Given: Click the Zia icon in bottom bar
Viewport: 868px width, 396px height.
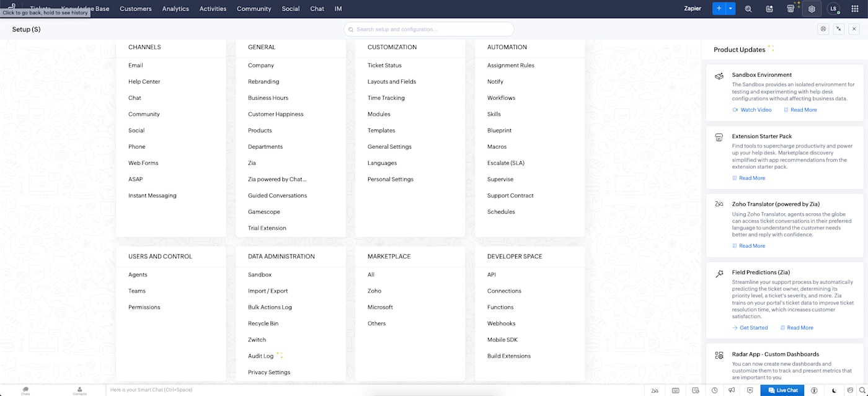Looking at the screenshot, I should 655,390.
